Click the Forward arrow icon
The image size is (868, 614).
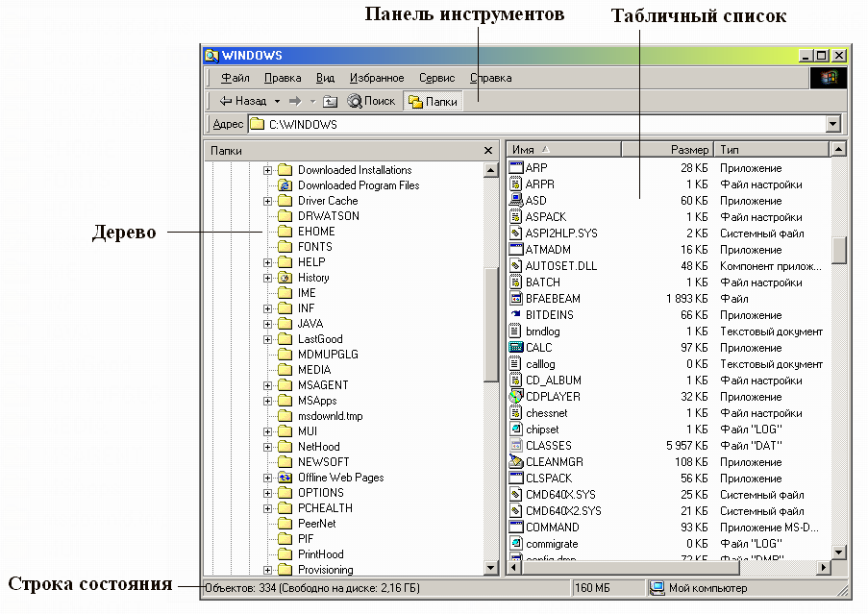tap(296, 101)
